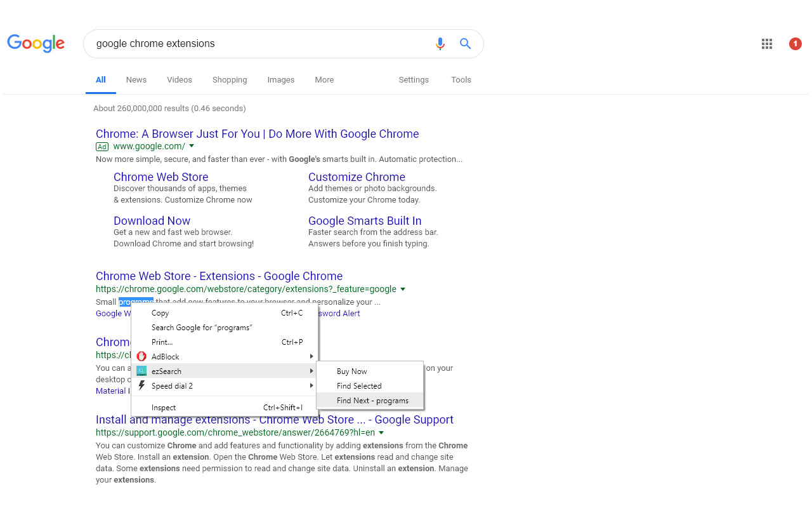Click the AdBlock icon in context menu
The image size is (812, 508).
coord(142,356)
